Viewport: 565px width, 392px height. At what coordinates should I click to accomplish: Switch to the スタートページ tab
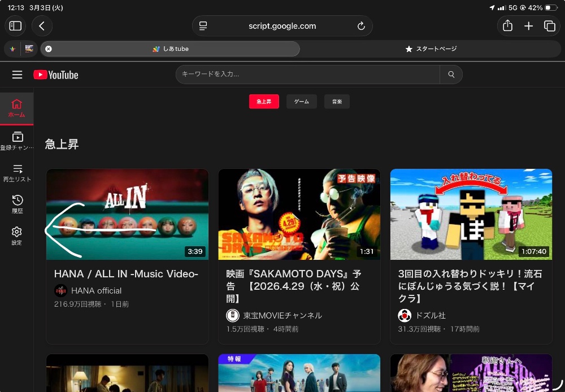tap(431, 49)
